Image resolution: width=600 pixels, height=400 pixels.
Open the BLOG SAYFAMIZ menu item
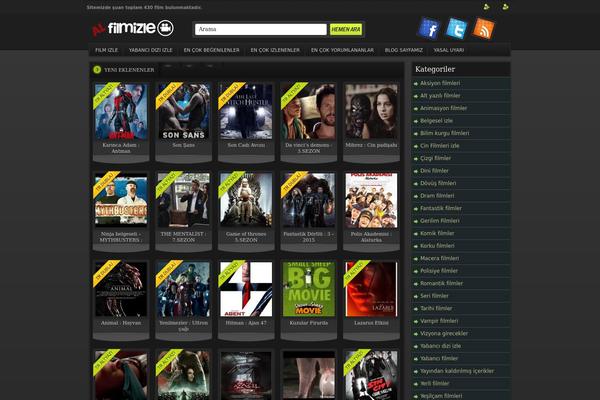tap(404, 50)
